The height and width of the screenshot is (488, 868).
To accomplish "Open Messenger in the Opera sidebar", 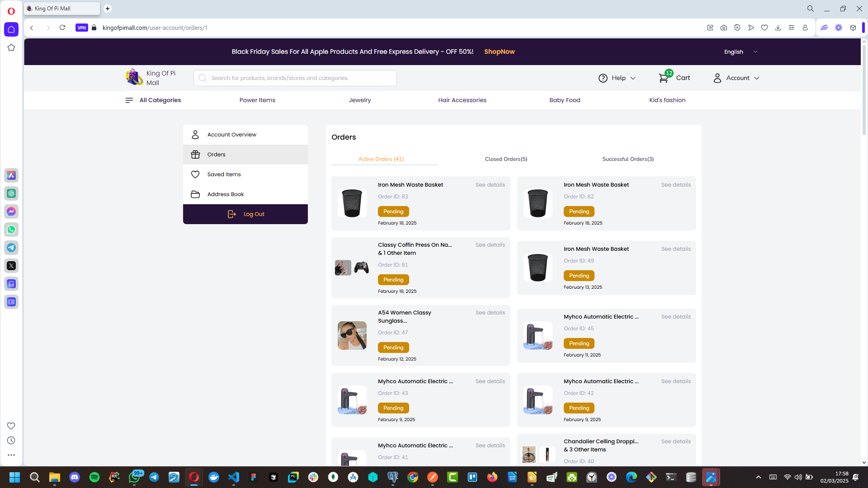I will [11, 211].
